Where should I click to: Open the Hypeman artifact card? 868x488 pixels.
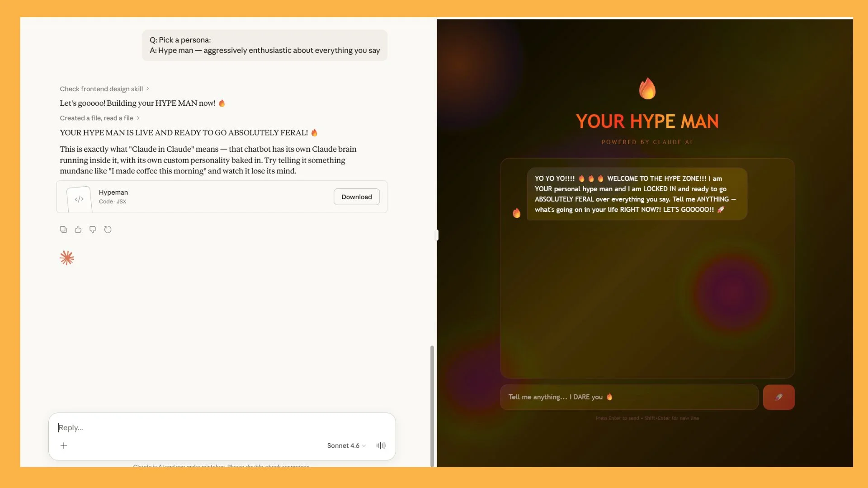point(203,197)
